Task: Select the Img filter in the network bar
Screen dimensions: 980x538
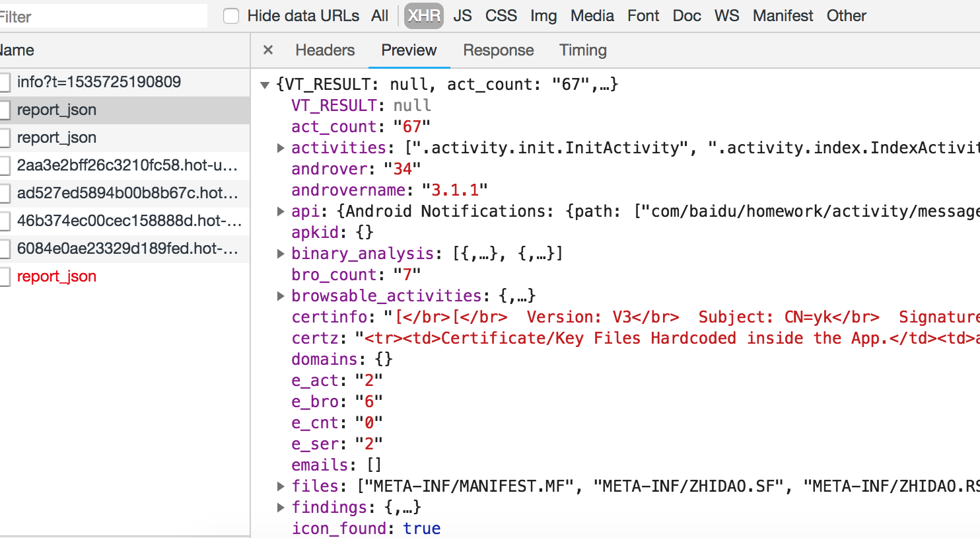Action: tap(543, 16)
